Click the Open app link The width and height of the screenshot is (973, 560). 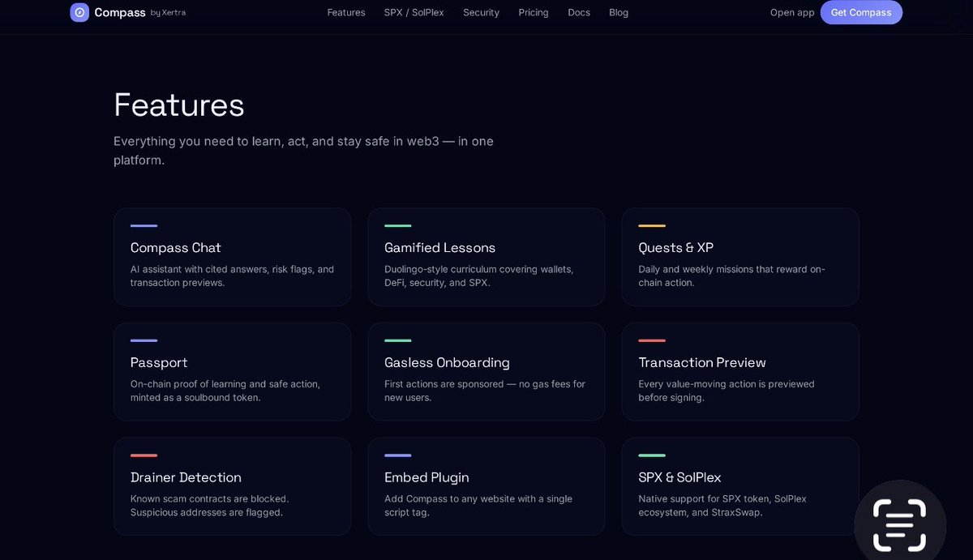point(792,12)
